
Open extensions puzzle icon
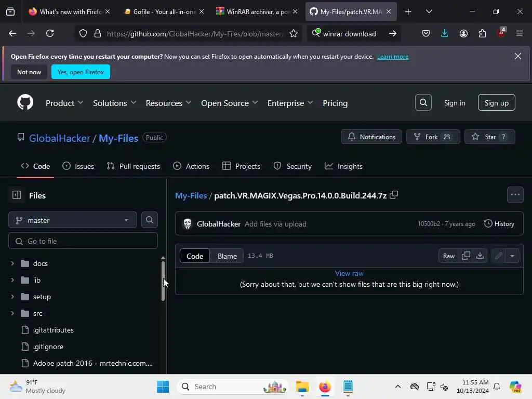pyautogui.click(x=482, y=33)
